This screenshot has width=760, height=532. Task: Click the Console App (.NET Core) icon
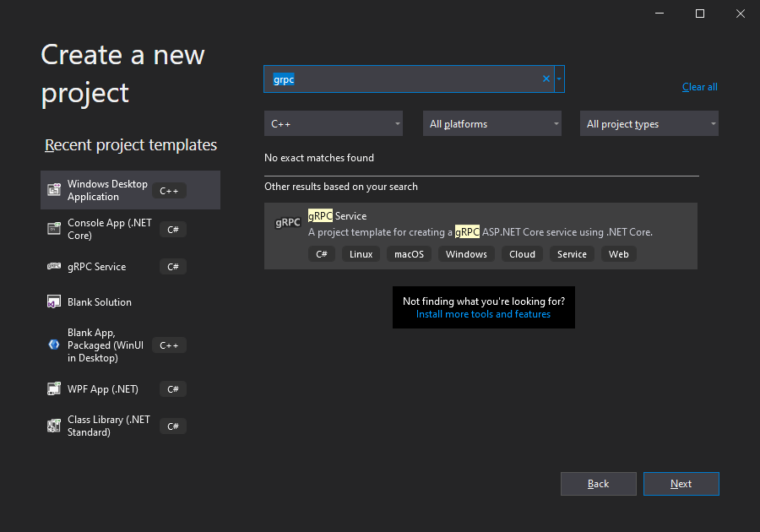click(54, 228)
